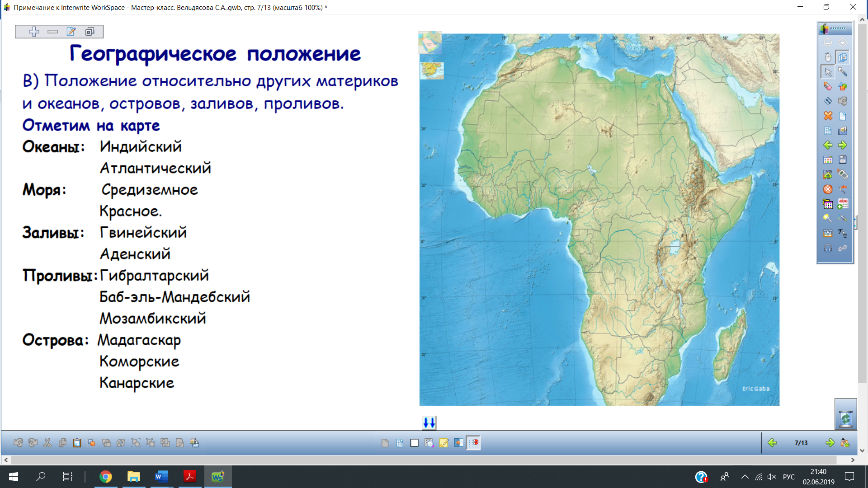This screenshot has height=488, width=868.
Task: Click the plus icon in top-left toolbar
Action: (x=34, y=32)
